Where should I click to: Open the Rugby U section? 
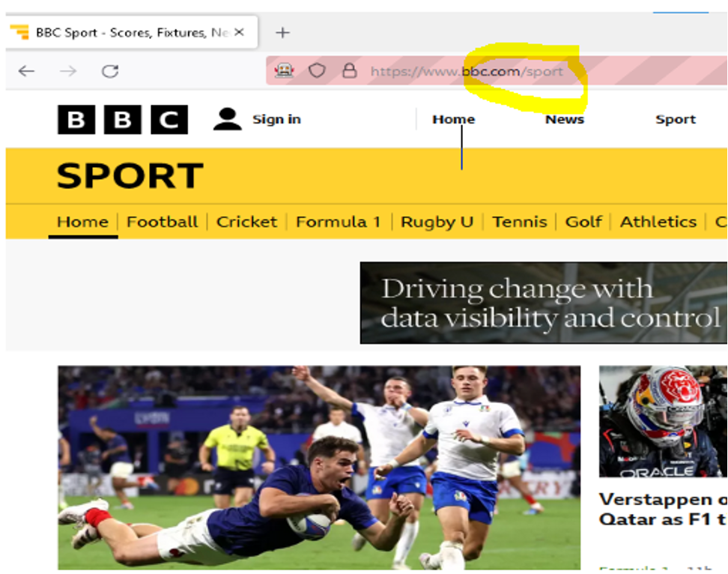(437, 222)
